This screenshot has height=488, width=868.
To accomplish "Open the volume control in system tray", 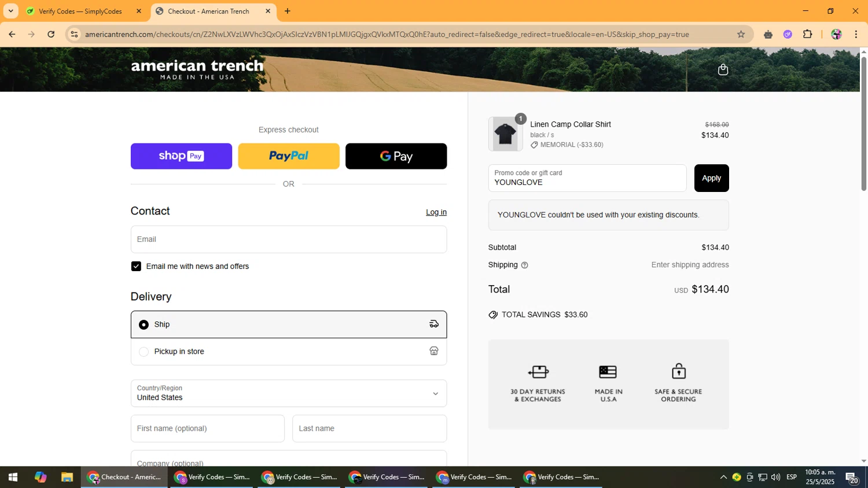I will pos(775,477).
